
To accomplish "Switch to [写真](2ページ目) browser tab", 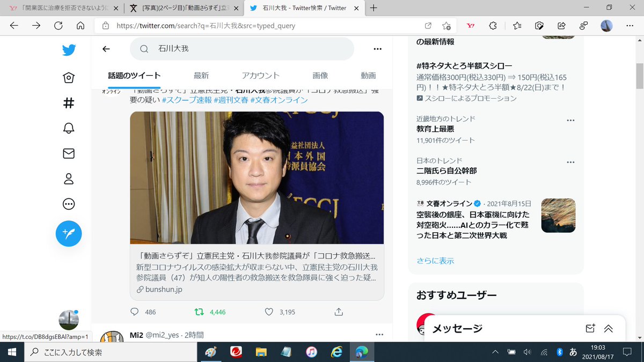I will (x=183, y=8).
